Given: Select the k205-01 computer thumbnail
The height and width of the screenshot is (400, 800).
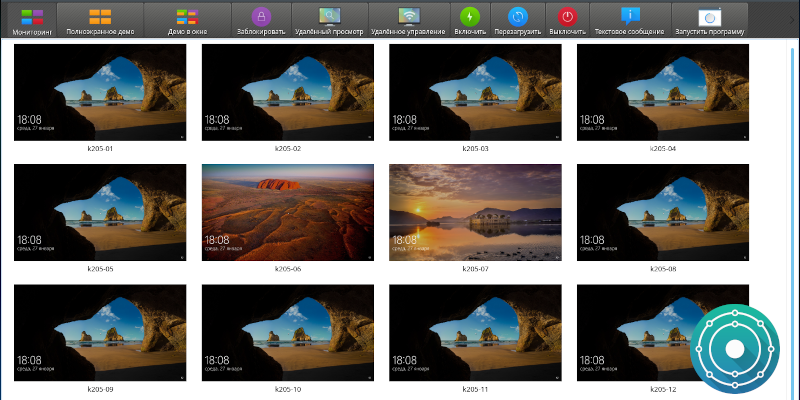Looking at the screenshot, I should pyautogui.click(x=100, y=92).
